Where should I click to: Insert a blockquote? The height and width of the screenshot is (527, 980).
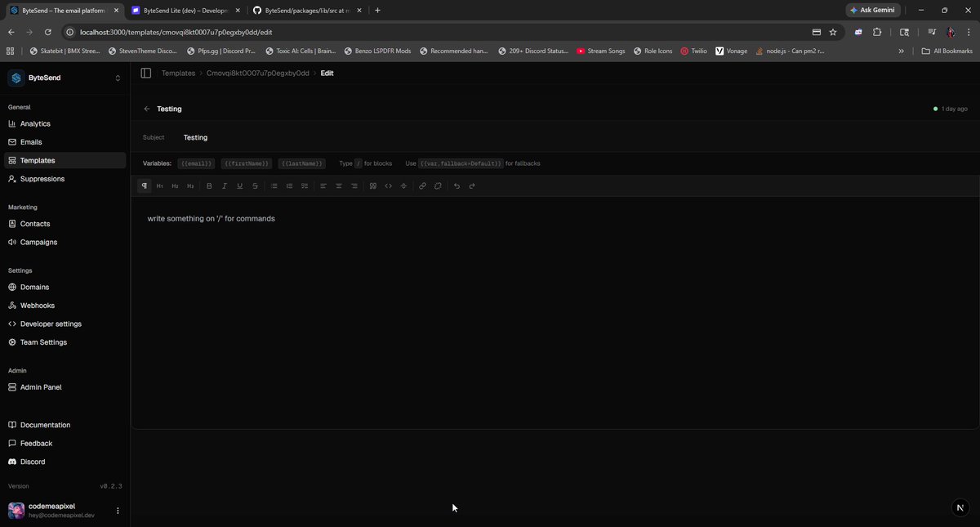point(372,185)
